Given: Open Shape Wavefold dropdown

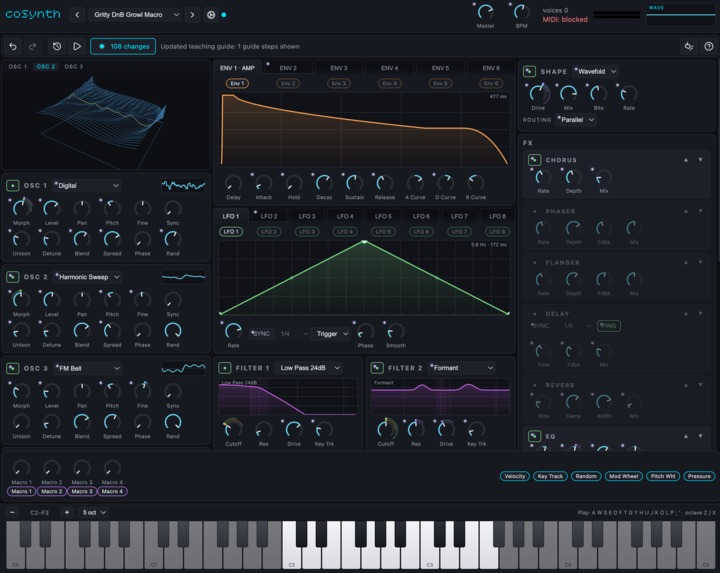Looking at the screenshot, I should [596, 72].
